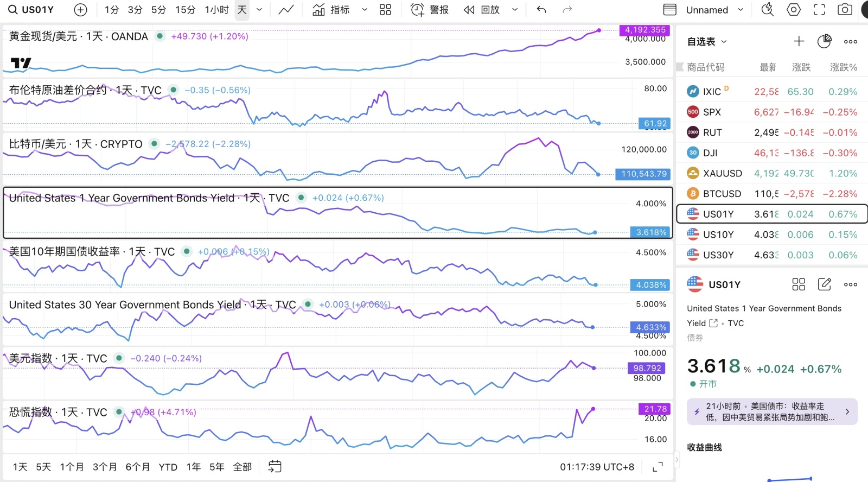Open the chart type line icon
Screen dimensions: 868x482
tap(286, 10)
